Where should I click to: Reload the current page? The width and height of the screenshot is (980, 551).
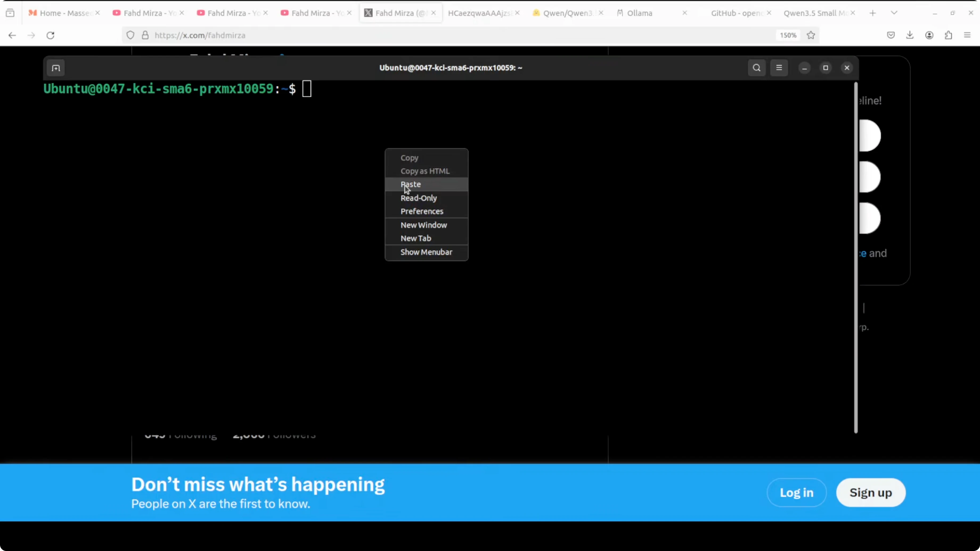pos(51,35)
